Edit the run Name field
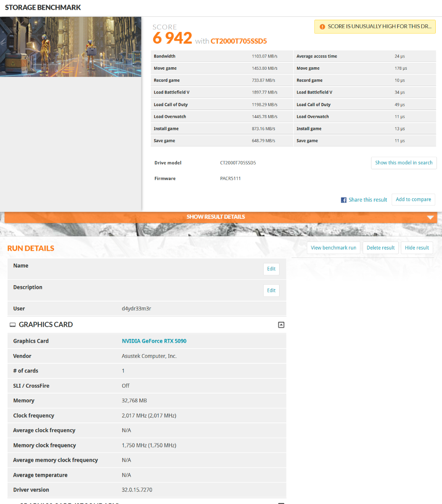This screenshot has height=504, width=442. pos(271,269)
